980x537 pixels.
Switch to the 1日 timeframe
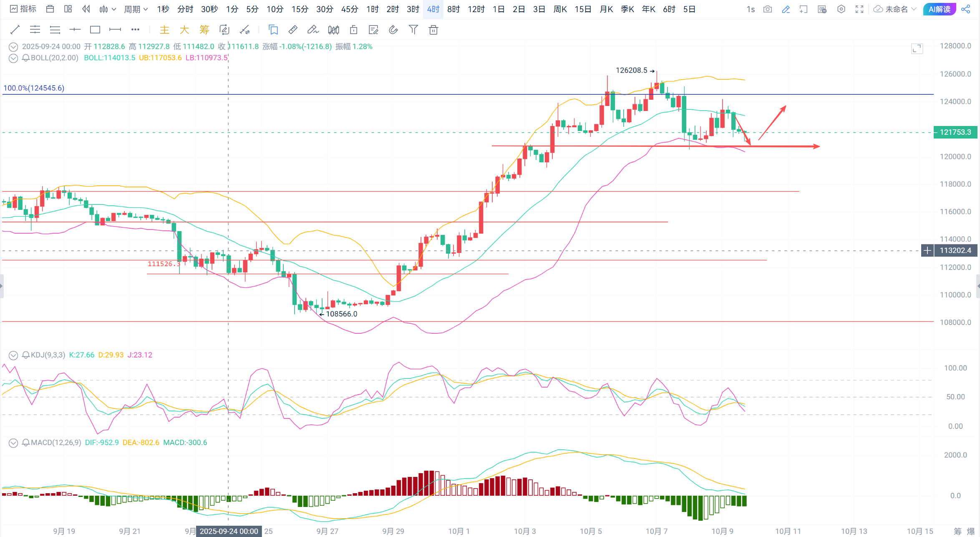pos(499,9)
